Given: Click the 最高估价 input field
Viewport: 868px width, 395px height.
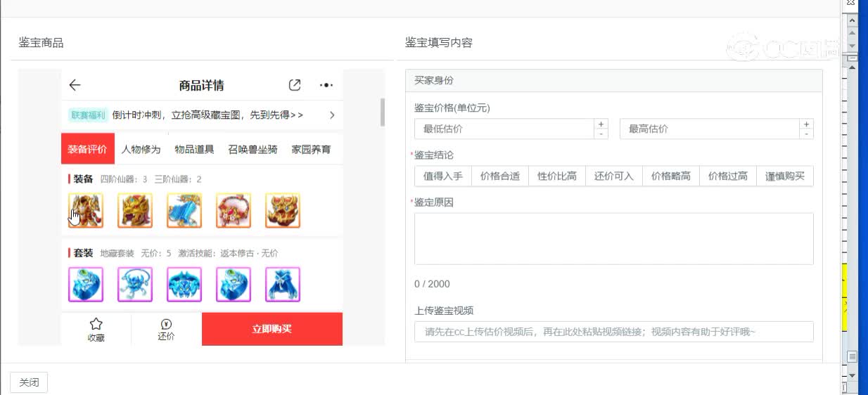Looking at the screenshot, I should (709, 129).
